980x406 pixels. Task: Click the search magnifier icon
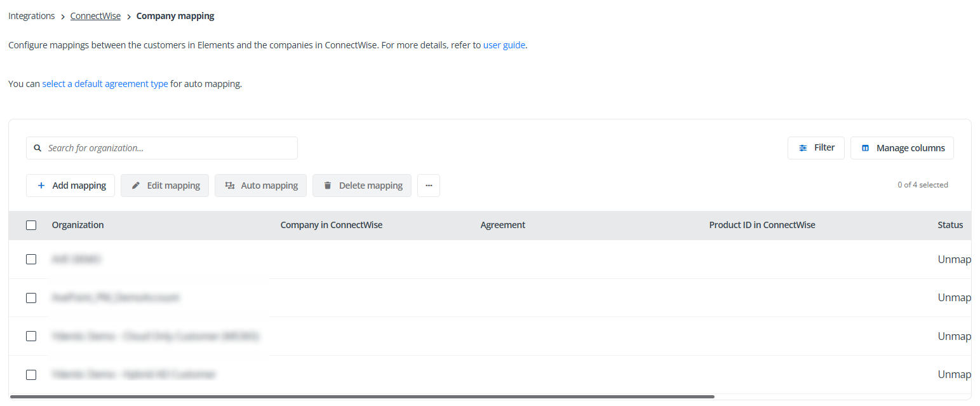pyautogui.click(x=37, y=147)
